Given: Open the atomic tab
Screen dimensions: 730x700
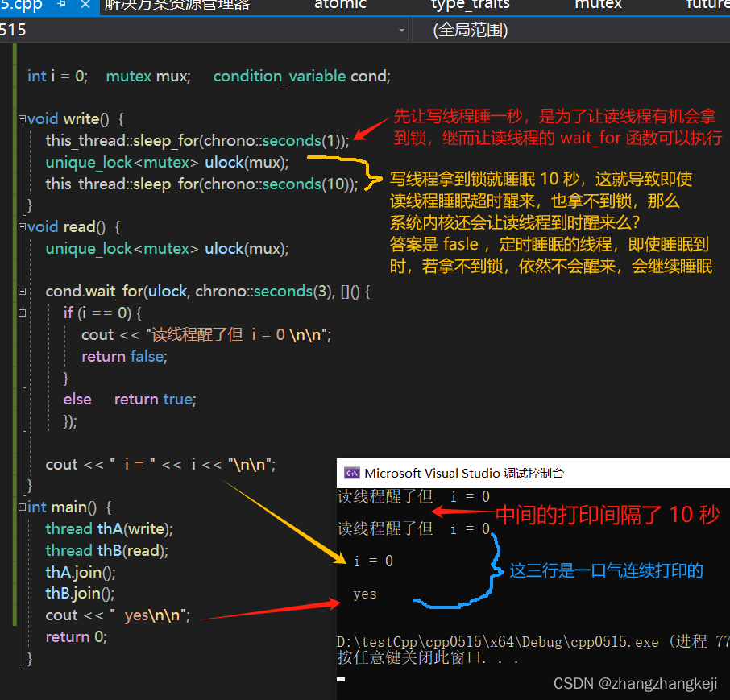Looking at the screenshot, I should (x=340, y=4).
